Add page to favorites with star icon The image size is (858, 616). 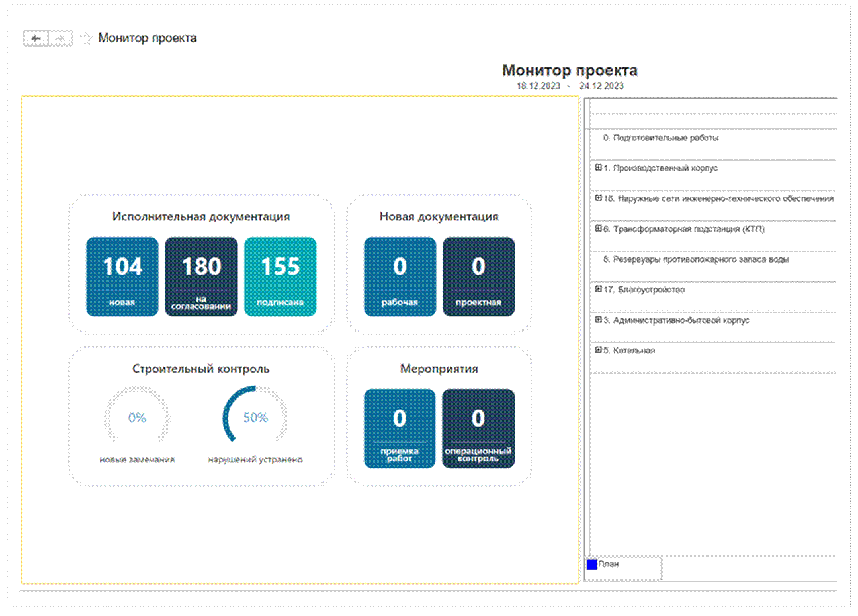click(x=85, y=38)
